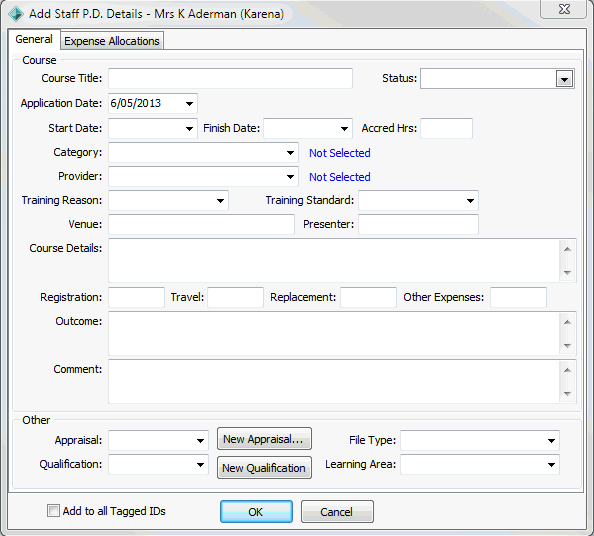Open the Qualification dropdown
594x536 pixels.
(200, 464)
